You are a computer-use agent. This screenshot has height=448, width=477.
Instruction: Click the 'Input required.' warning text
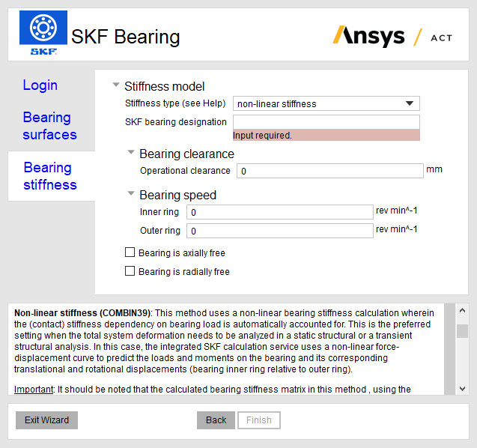point(262,136)
